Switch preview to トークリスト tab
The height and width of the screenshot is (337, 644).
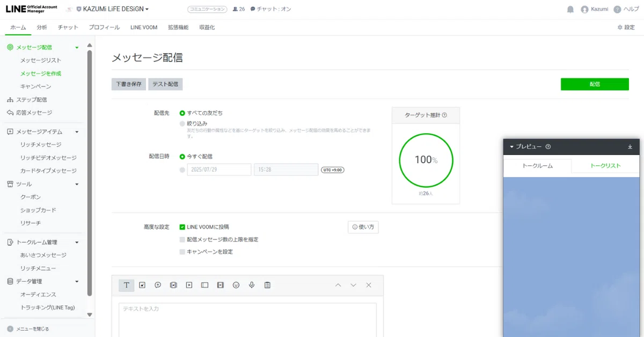[605, 166]
